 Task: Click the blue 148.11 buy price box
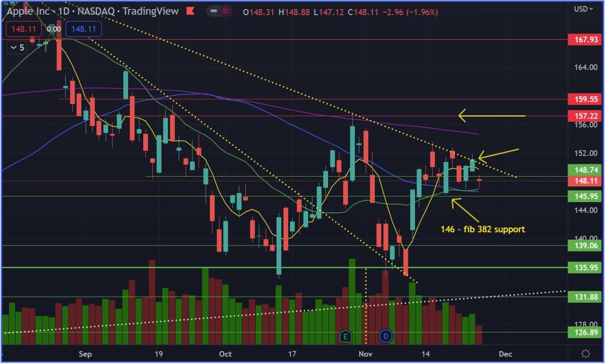pos(84,29)
